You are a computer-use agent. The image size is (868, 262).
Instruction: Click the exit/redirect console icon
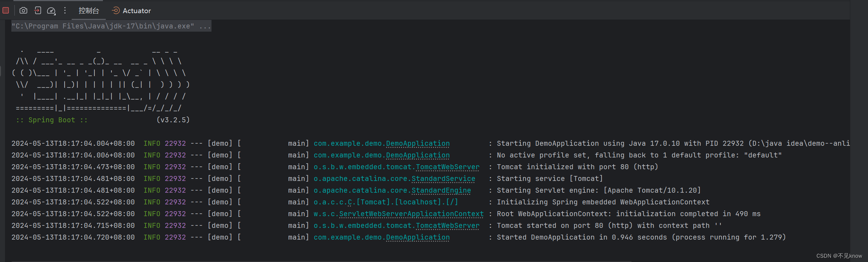pos(38,11)
